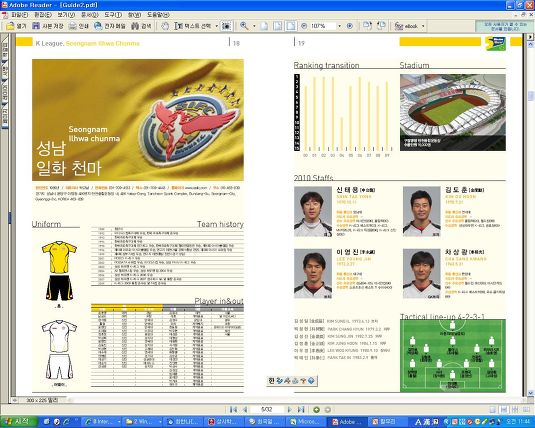Expand the eBook dropdown arrow
Viewport: 535px width, 428px height.
click(x=423, y=26)
